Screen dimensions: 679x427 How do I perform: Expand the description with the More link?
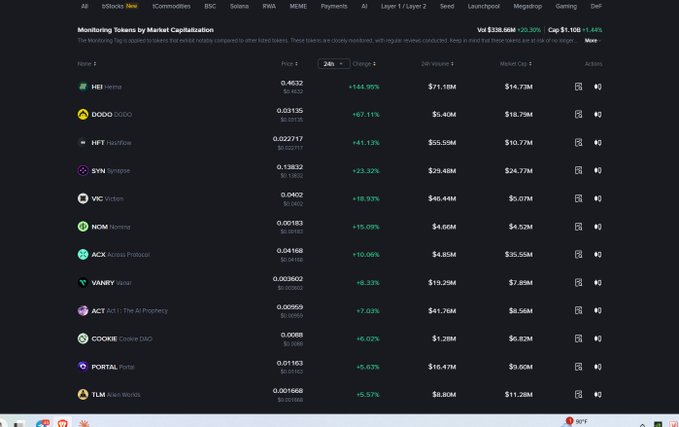(592, 40)
